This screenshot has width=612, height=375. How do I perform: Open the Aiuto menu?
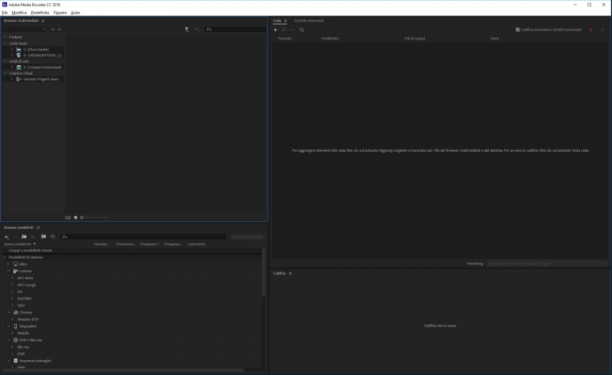[x=75, y=13]
